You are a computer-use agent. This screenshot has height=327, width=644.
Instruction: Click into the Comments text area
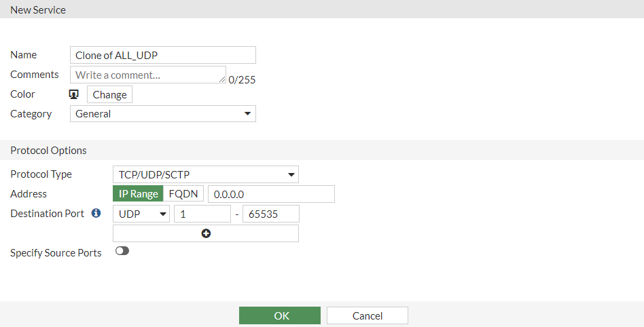(148, 75)
